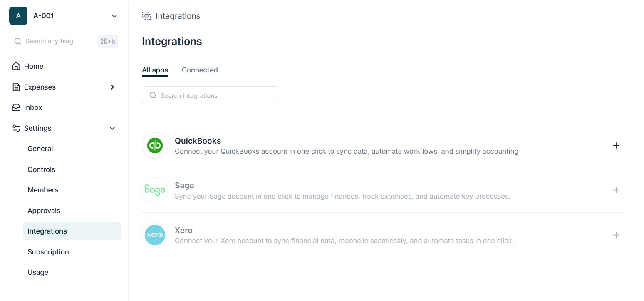Click the breadcrumb Integrations icon
Screen dimensions: 644x301
click(146, 16)
